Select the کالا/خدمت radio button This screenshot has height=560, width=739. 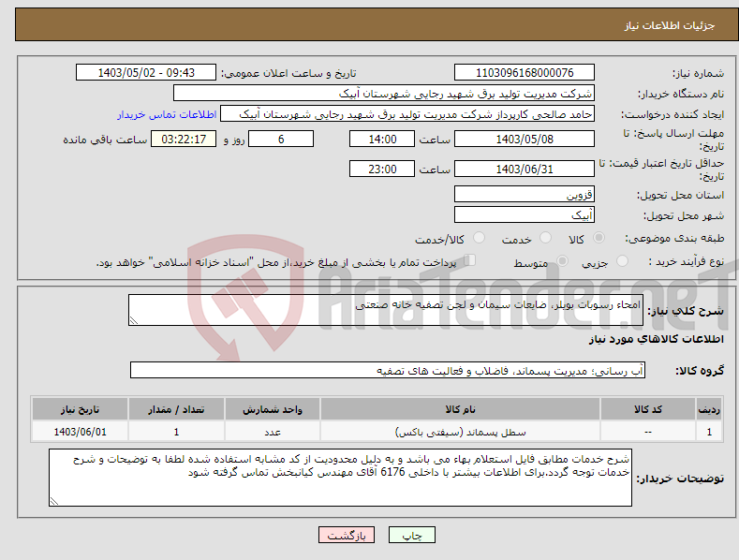[479, 238]
